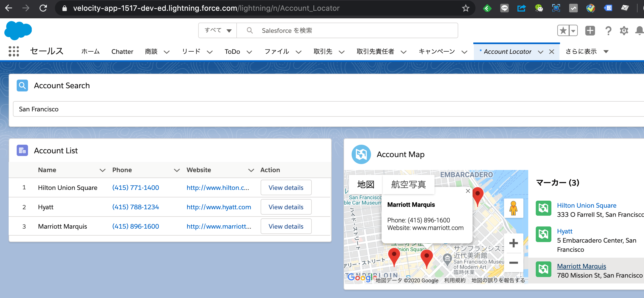Click the map pin near Embarcadero

click(478, 197)
